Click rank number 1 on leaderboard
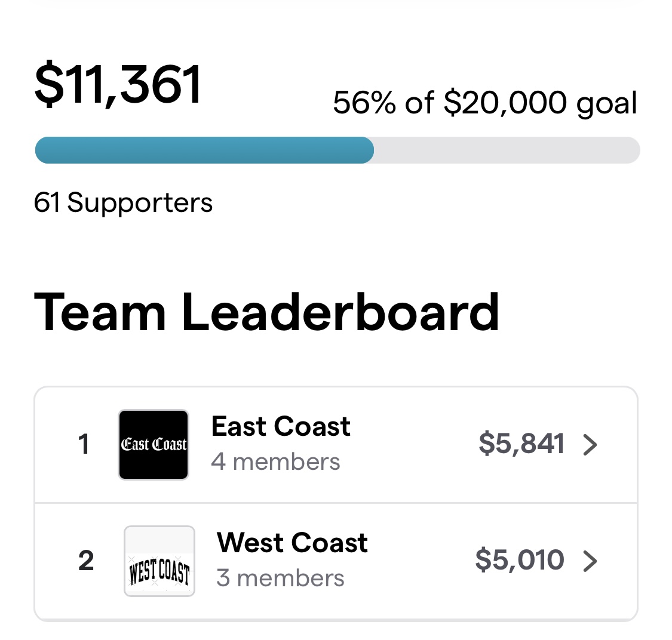 (x=84, y=445)
